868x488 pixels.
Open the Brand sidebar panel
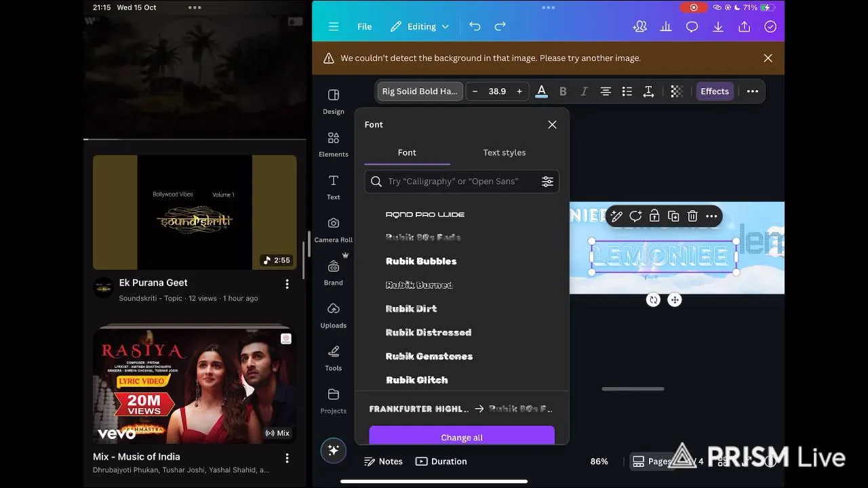(333, 272)
